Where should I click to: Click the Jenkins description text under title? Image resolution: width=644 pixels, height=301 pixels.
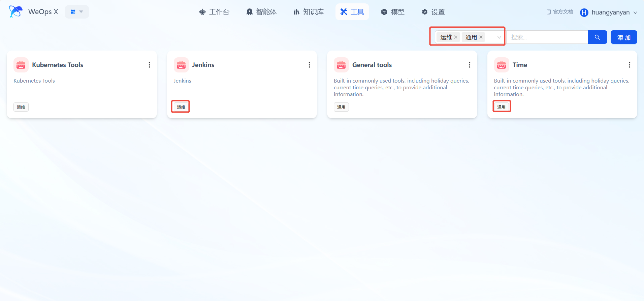point(182,81)
